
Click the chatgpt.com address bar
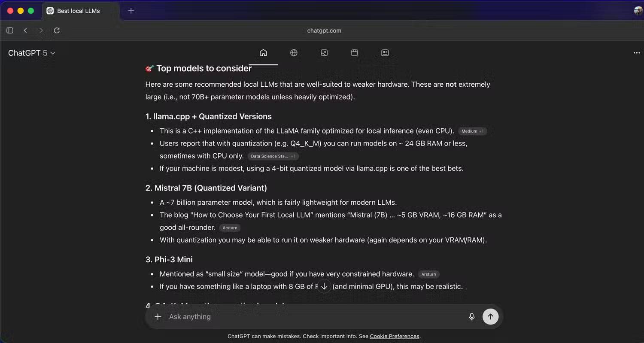point(324,30)
